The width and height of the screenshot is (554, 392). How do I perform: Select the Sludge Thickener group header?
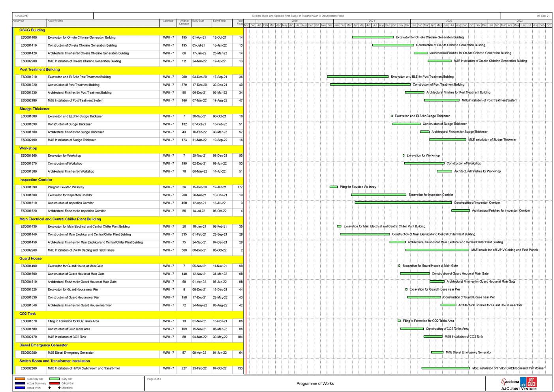(x=34, y=109)
